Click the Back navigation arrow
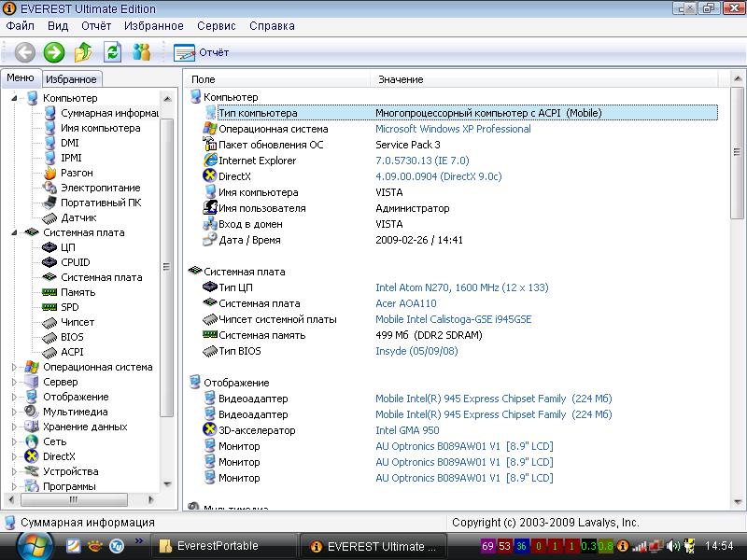 (25, 52)
